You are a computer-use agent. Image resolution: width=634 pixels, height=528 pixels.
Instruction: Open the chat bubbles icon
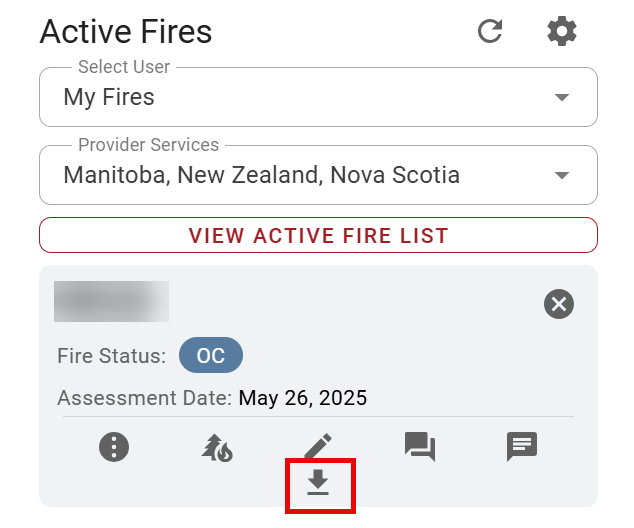(420, 446)
